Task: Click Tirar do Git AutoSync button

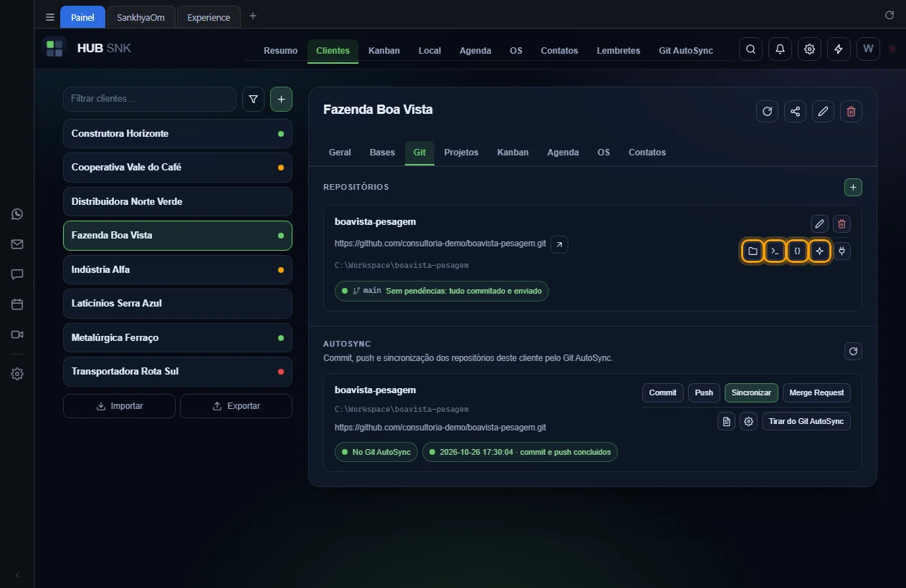Action: (806, 421)
